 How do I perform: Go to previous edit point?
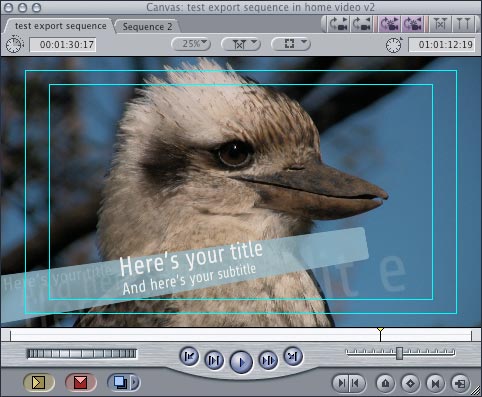[x=189, y=356]
